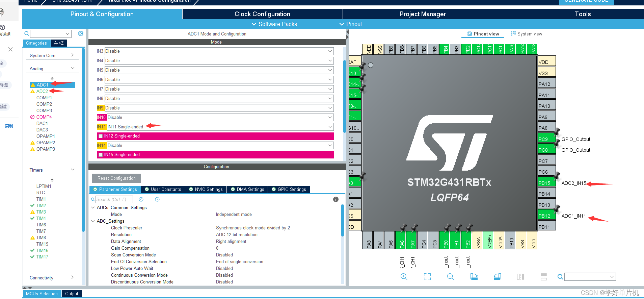The width and height of the screenshot is (644, 299).
Task: Toggle the IN15 Single-ended checkbox
Action: [101, 155]
